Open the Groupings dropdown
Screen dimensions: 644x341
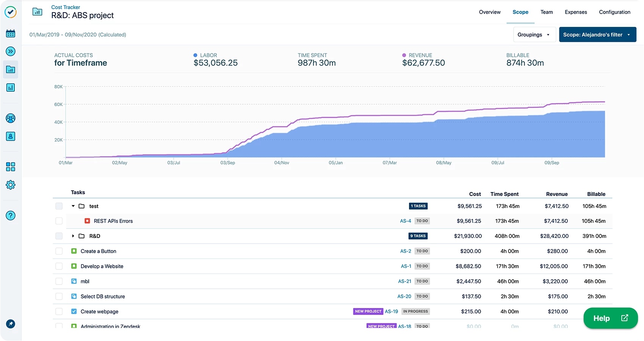tap(534, 34)
